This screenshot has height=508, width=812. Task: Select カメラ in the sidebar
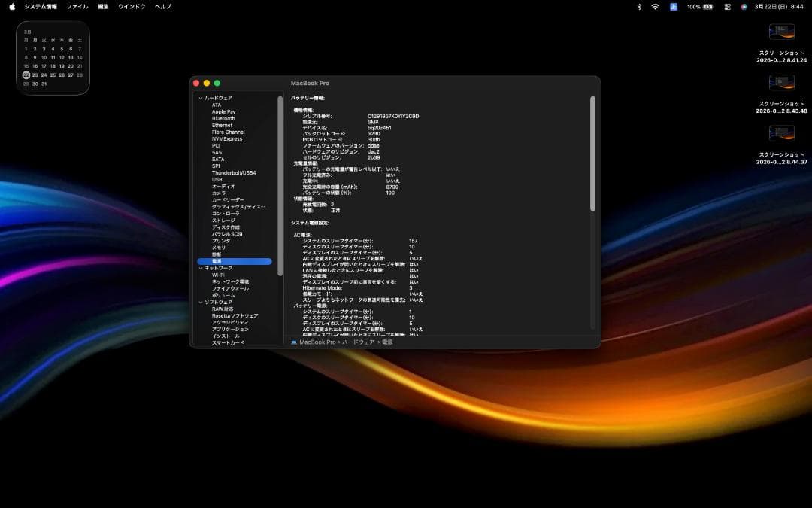point(219,193)
